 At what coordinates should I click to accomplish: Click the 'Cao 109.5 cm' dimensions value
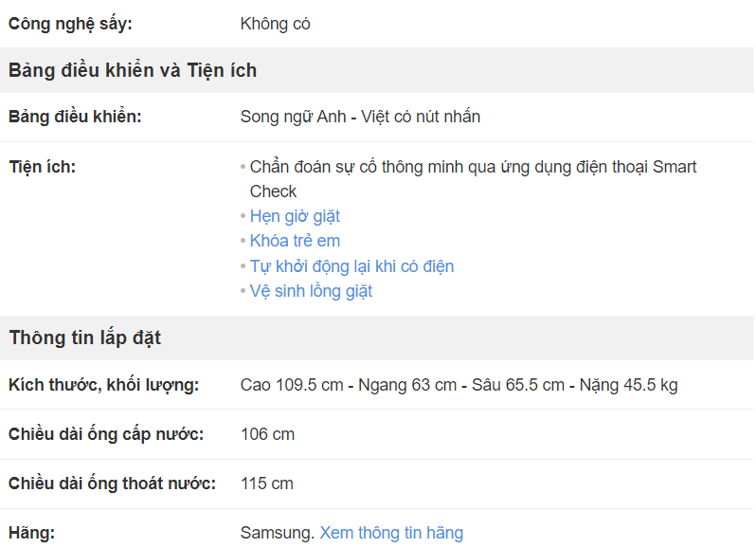coord(459,385)
